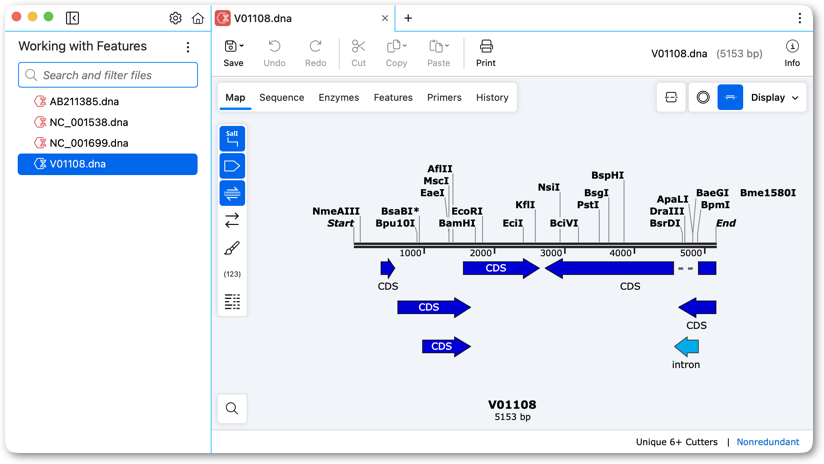This screenshot has width=824, height=464.
Task: Click the AflII enzyme label
Action: [x=439, y=169]
